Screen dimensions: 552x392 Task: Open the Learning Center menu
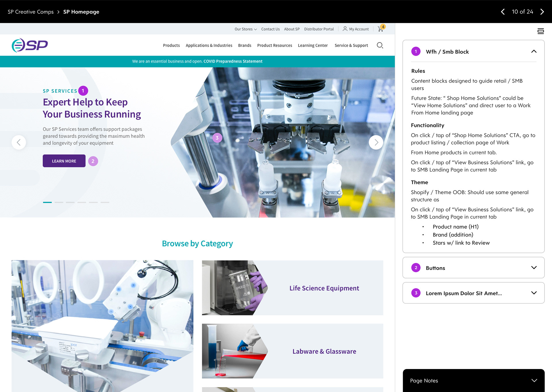tap(313, 45)
